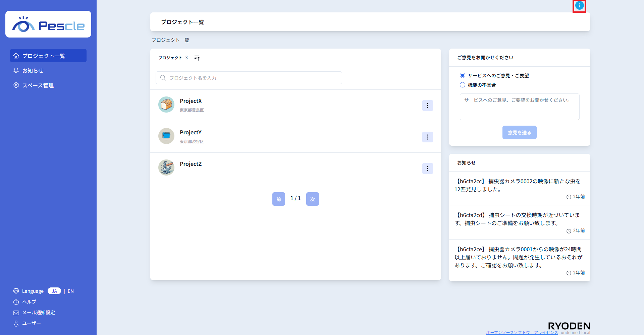
Task: Open スペース管理 in the sidebar
Action: 38,85
